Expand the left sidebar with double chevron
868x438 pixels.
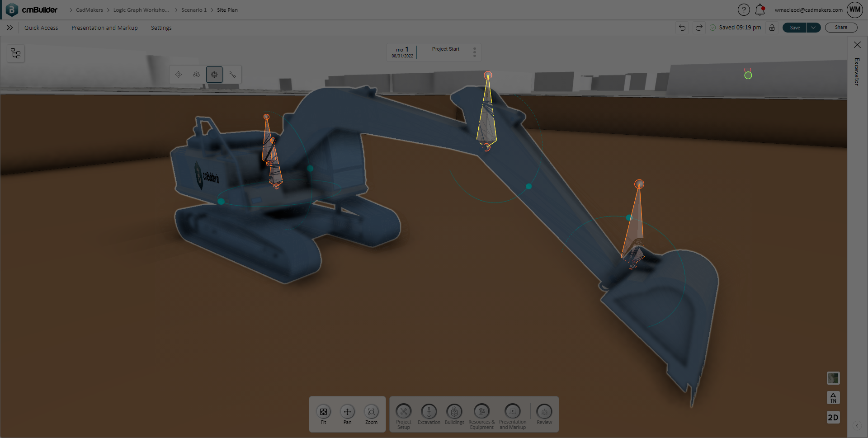(9, 28)
